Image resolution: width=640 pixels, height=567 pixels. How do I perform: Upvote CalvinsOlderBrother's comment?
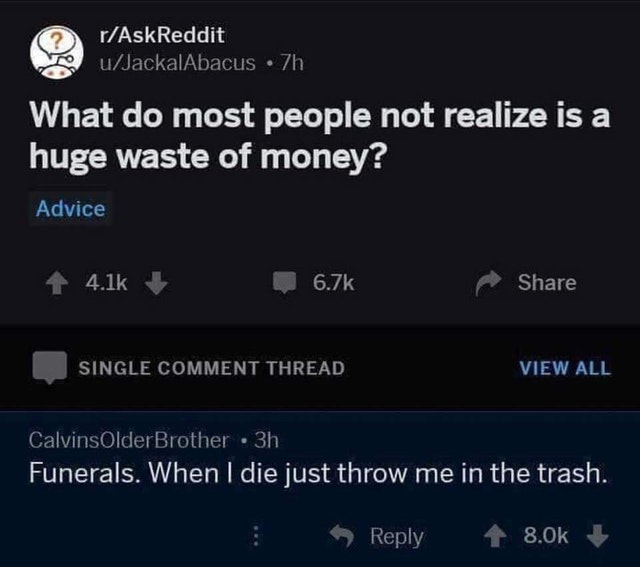tap(495, 537)
